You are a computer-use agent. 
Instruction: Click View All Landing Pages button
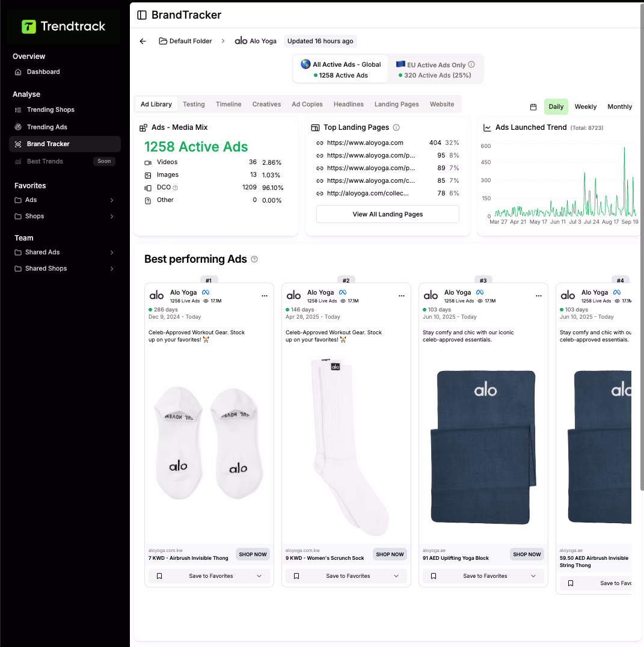tap(387, 214)
